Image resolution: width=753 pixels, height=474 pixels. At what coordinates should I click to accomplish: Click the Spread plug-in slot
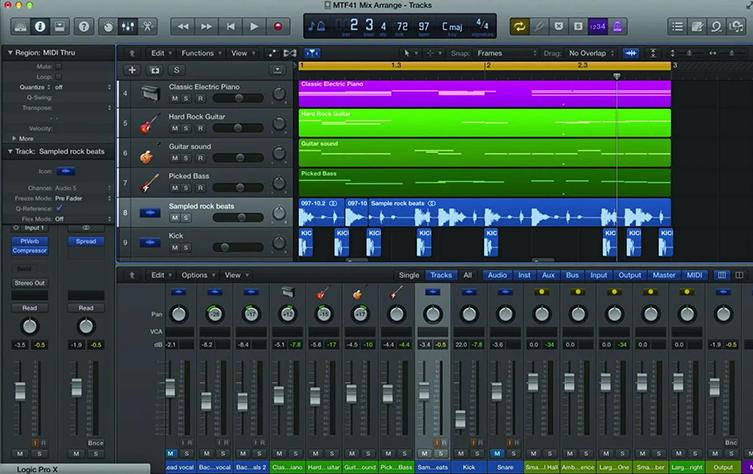click(86, 241)
